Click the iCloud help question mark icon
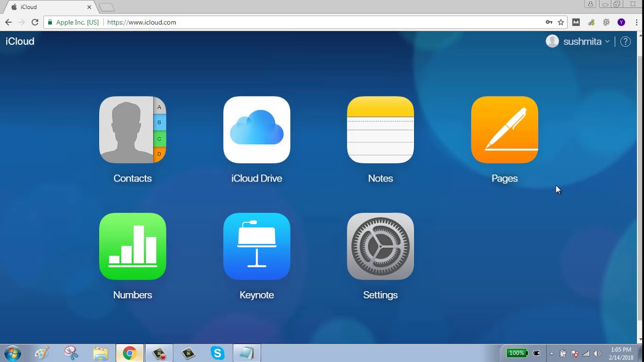This screenshot has width=644, height=362. (625, 42)
